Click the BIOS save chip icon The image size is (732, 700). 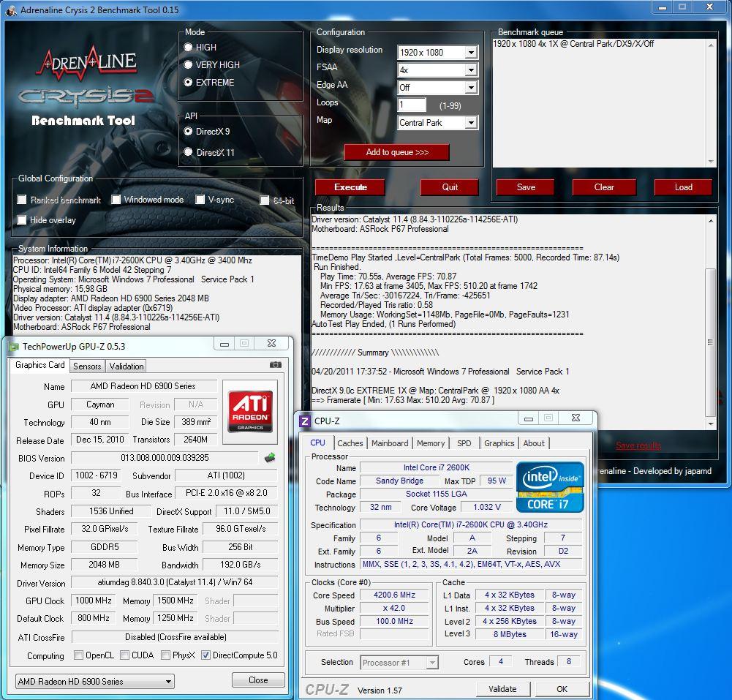(271, 459)
